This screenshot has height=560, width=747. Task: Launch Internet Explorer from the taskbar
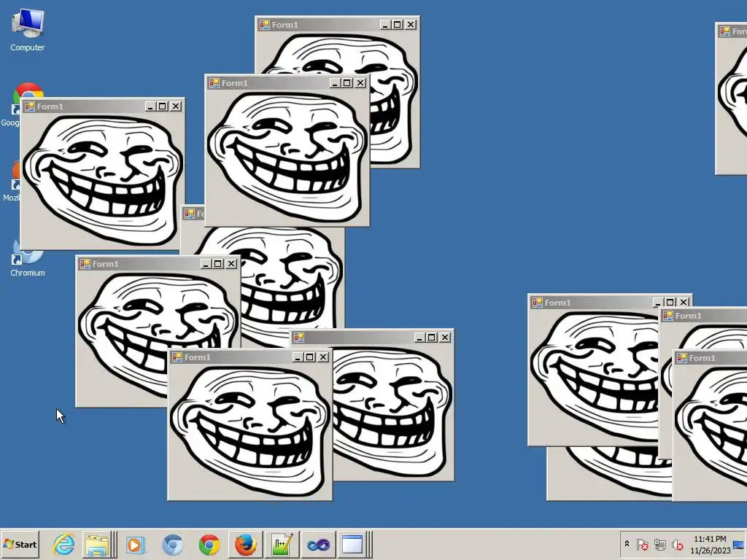(64, 544)
